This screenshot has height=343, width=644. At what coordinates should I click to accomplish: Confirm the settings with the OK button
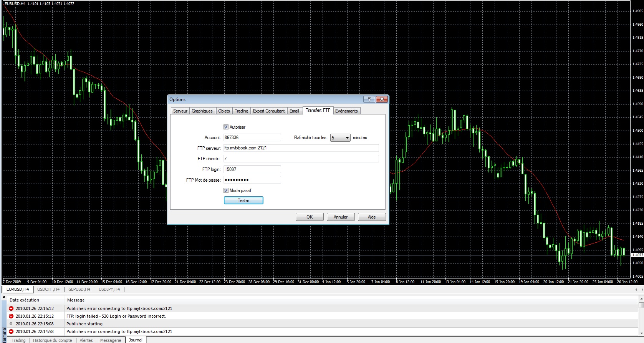pos(310,217)
